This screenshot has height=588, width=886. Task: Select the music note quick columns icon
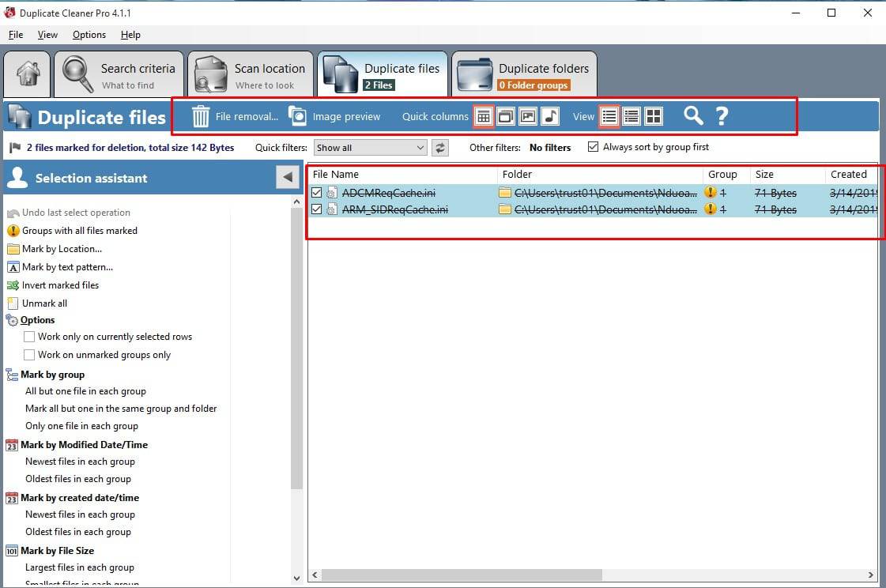(550, 116)
